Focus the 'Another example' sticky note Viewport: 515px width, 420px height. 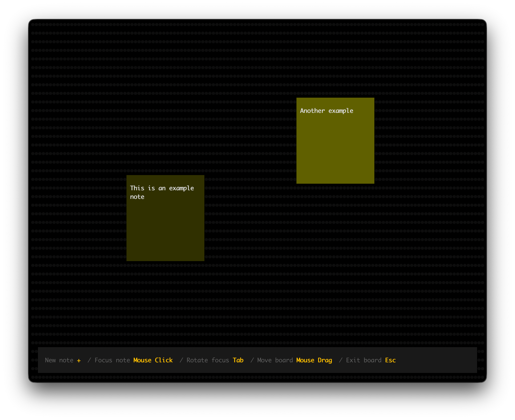coord(335,141)
